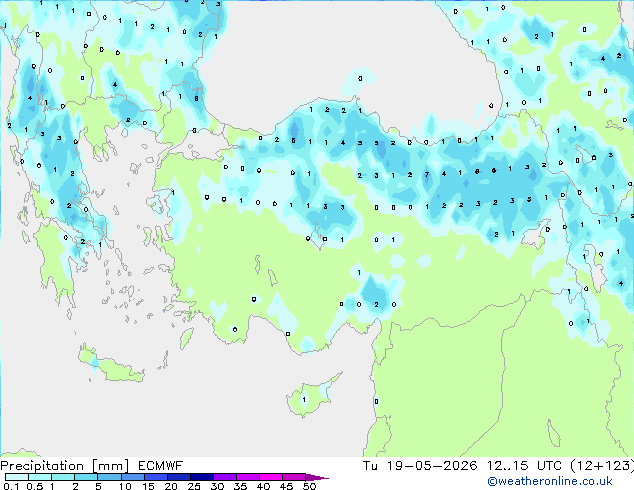This screenshot has height=490, width=634.
Task: Click the '0' value over the Black Sea
Action: tap(360, 78)
